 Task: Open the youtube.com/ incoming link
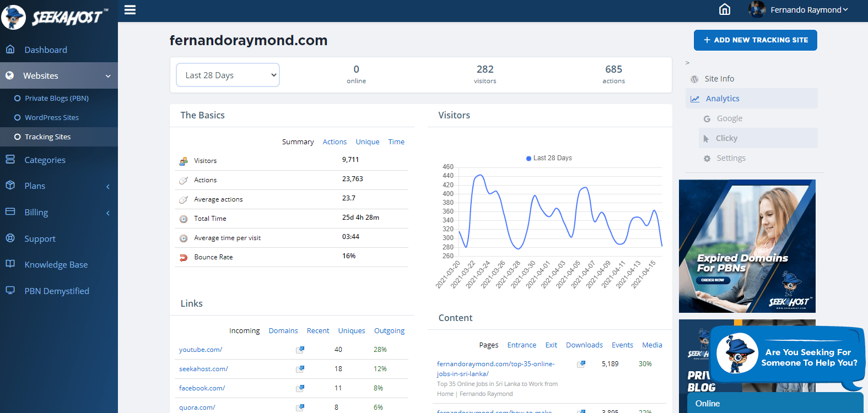click(x=201, y=350)
